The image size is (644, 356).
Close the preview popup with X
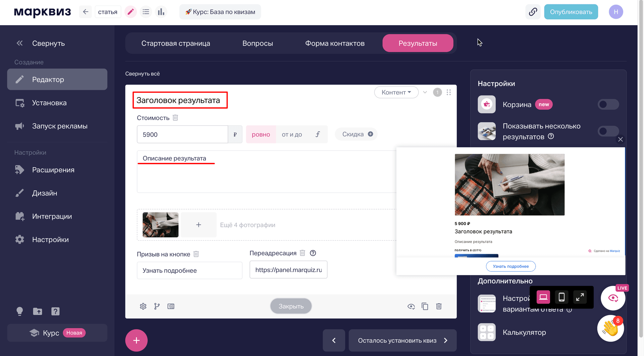[x=621, y=139]
